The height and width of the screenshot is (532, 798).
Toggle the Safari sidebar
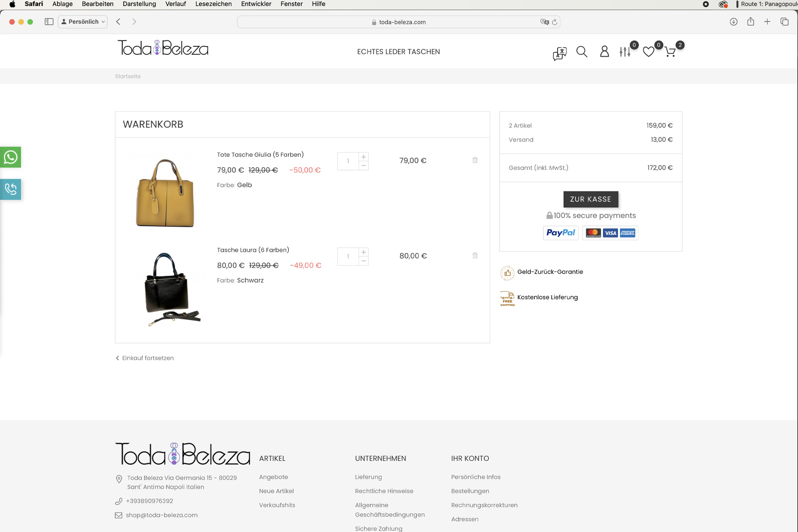coord(49,22)
